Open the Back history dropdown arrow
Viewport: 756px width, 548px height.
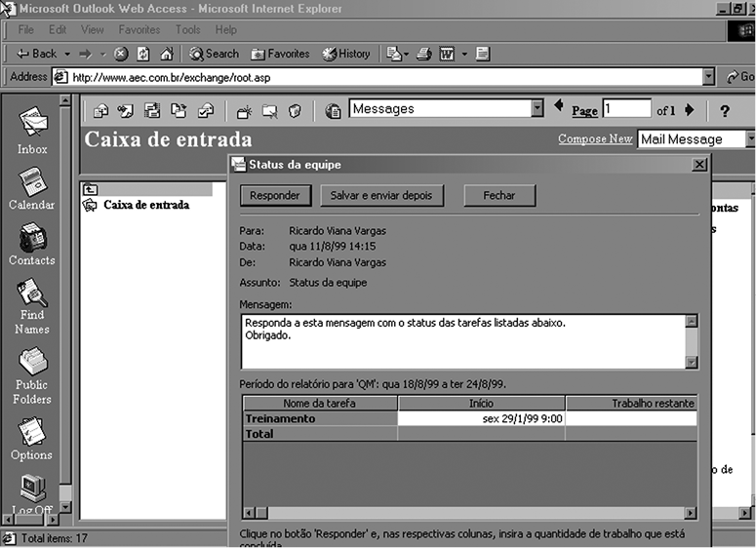(67, 54)
